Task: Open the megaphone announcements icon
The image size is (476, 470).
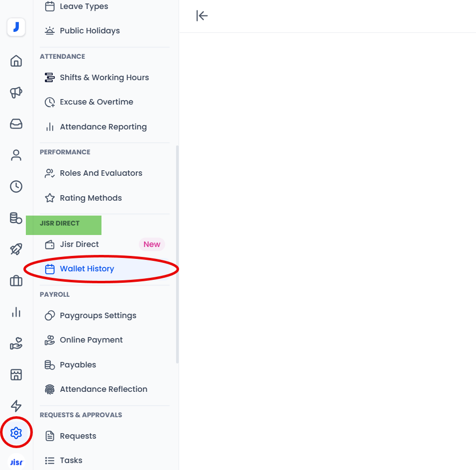Action: pyautogui.click(x=16, y=93)
